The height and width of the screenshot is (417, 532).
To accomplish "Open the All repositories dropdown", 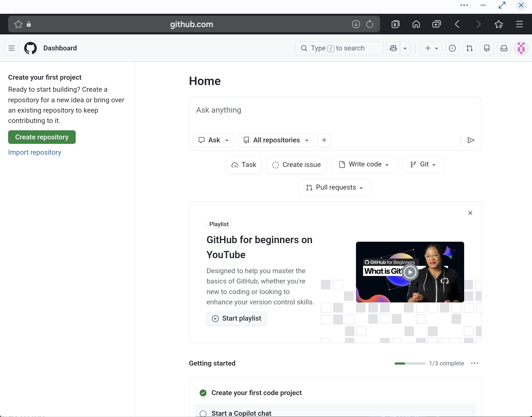I will coord(276,140).
